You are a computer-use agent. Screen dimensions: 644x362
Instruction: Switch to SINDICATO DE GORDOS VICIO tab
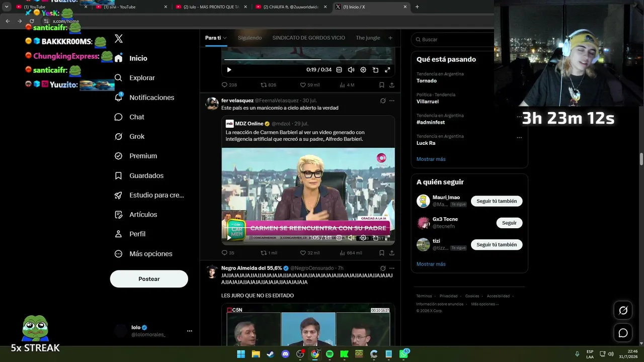click(308, 38)
